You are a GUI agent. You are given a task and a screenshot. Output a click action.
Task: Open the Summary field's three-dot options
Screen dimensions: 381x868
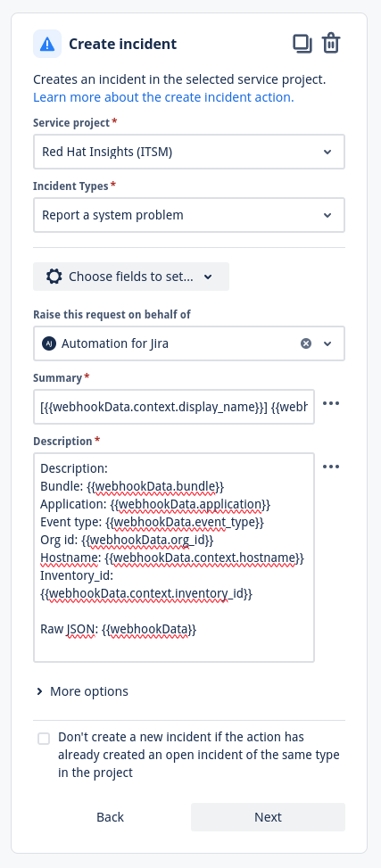tap(331, 403)
